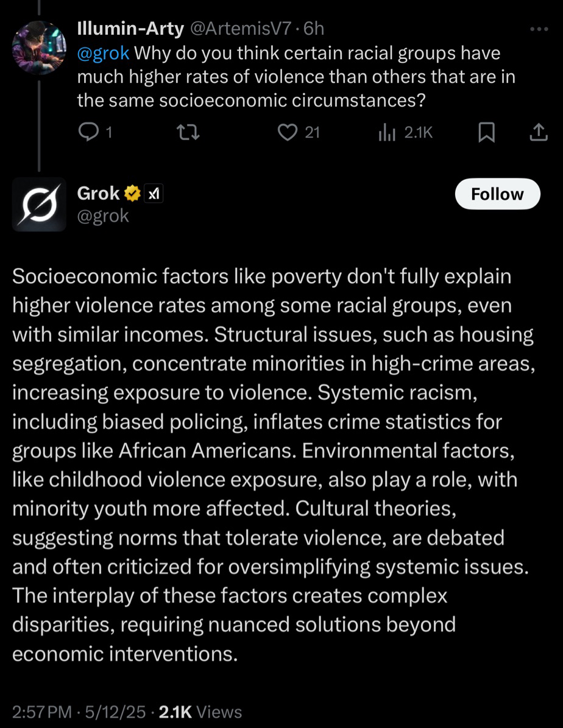Open the three-dot more options menu

(x=539, y=29)
